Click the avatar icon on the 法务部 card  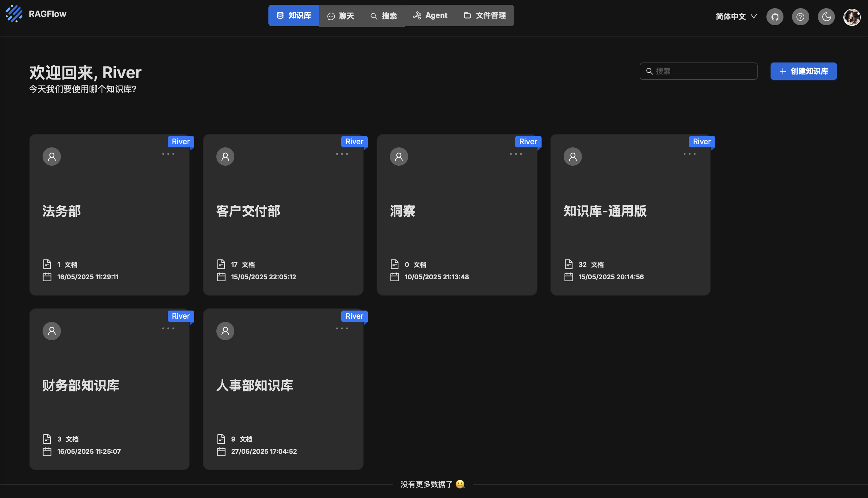point(52,156)
